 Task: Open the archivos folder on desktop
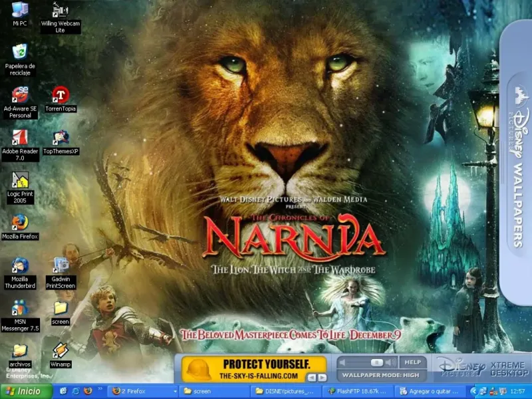[20, 356]
